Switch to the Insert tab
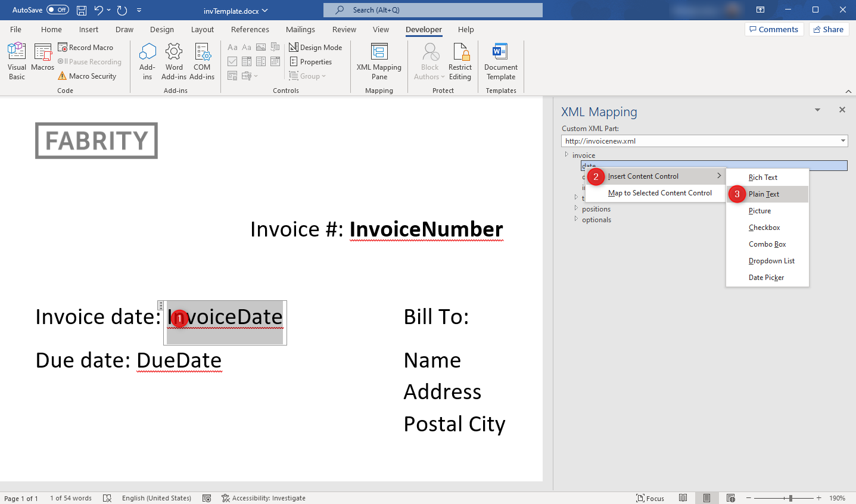This screenshot has height=504, width=856. click(89, 30)
